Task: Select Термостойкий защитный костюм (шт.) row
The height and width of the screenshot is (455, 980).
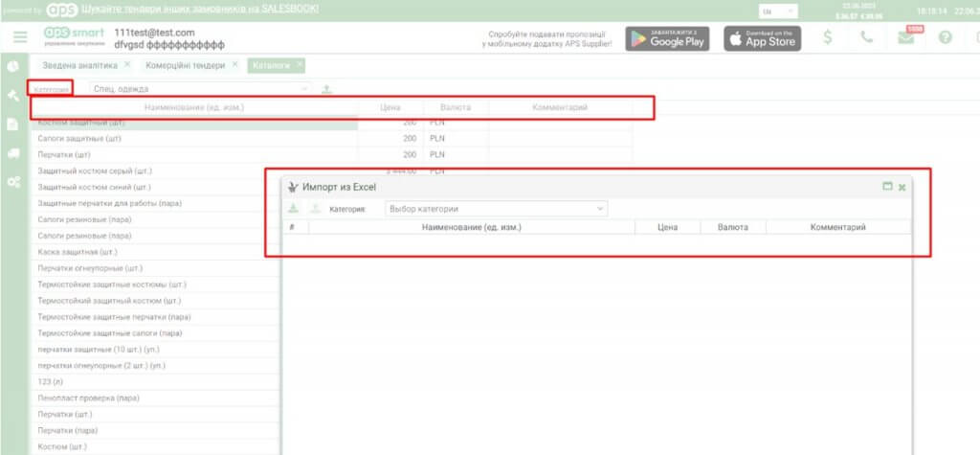Action: click(156, 301)
